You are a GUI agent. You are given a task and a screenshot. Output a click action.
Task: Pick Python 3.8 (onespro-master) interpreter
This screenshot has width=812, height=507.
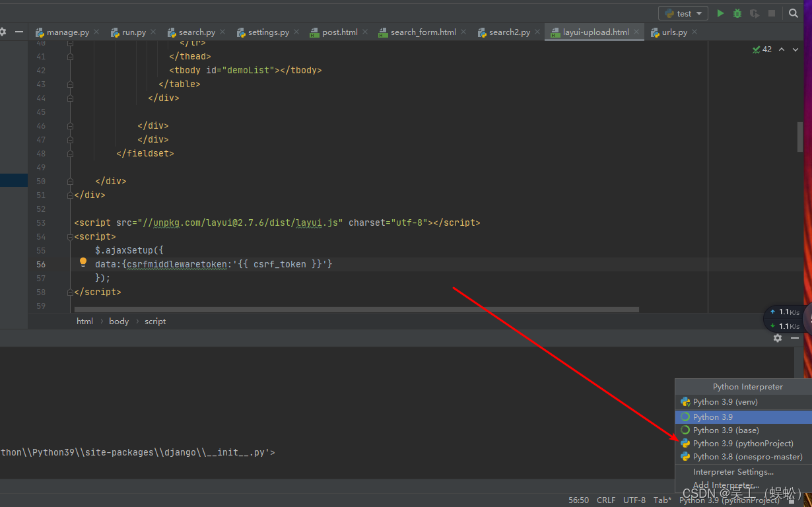(x=743, y=456)
